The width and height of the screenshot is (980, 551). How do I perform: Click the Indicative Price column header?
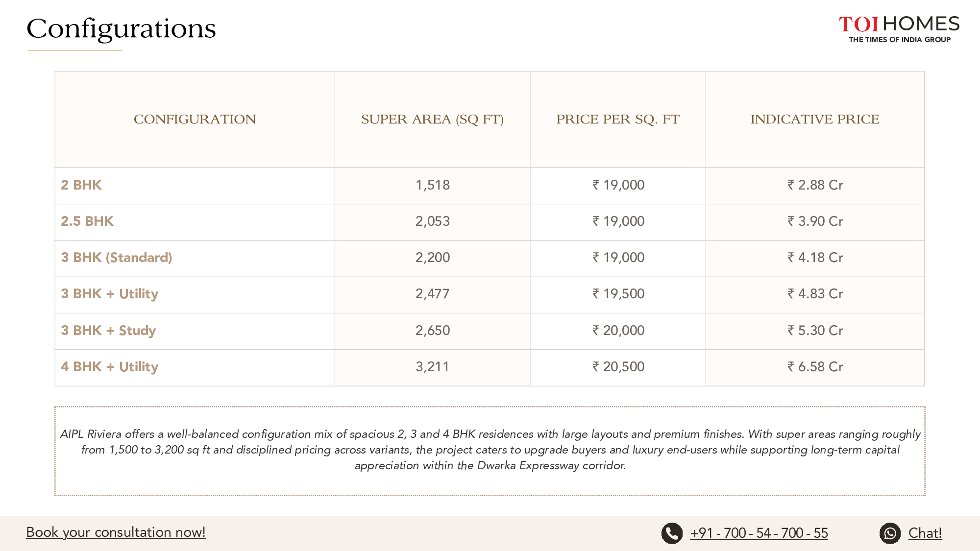tap(814, 120)
